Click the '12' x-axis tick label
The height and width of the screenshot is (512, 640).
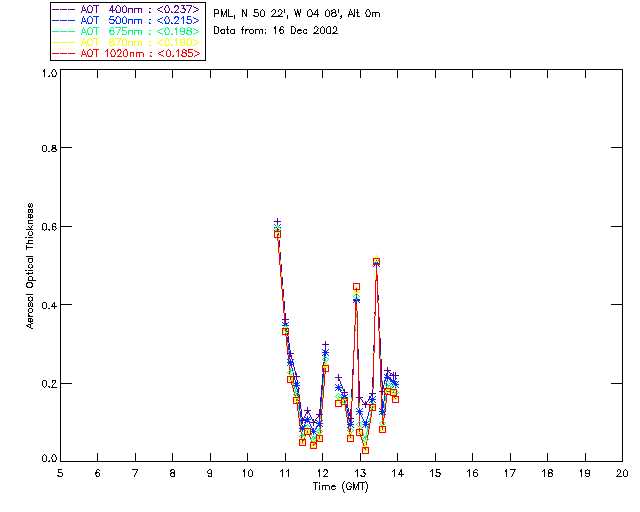click(322, 473)
